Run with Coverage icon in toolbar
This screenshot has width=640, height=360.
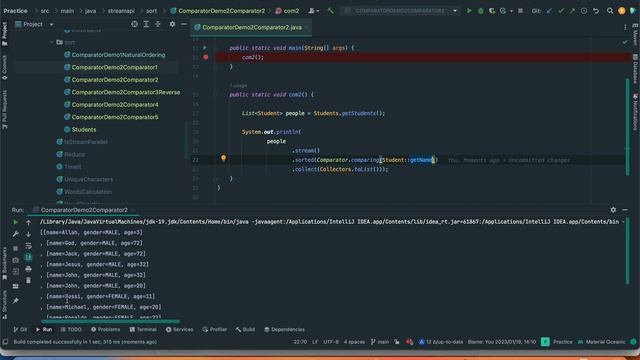(x=491, y=11)
